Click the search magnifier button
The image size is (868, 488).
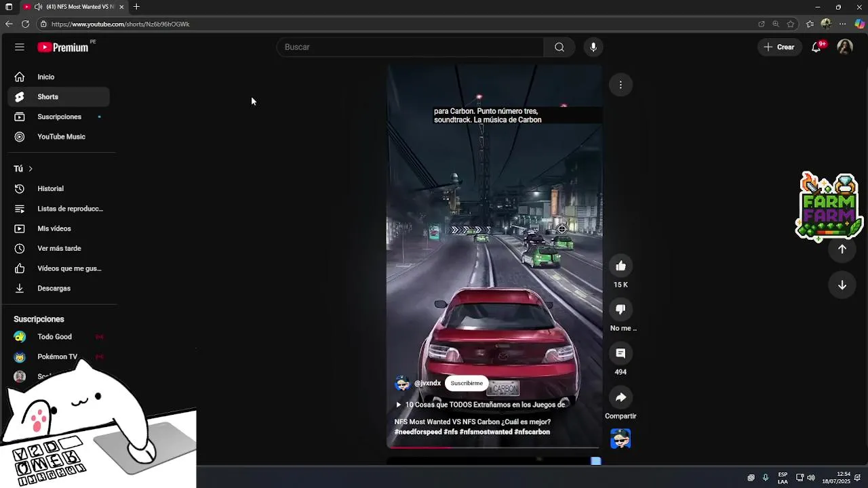(x=559, y=47)
